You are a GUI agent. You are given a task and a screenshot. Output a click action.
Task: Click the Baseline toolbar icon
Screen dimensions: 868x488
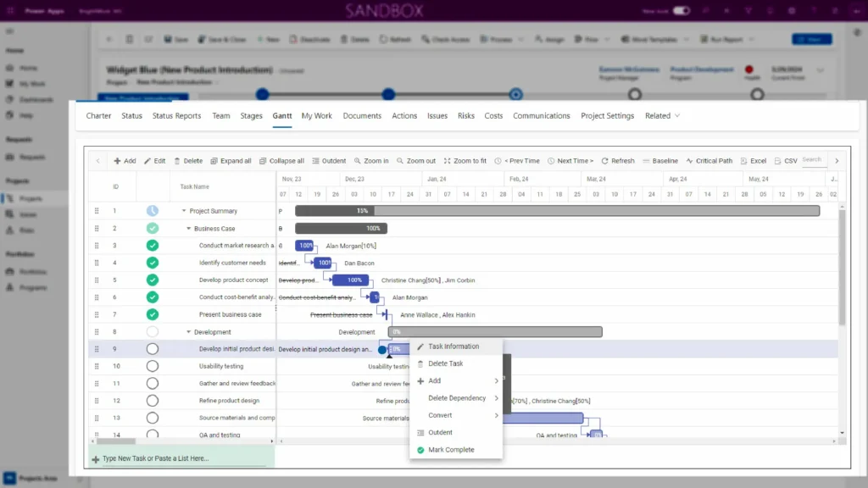pyautogui.click(x=647, y=161)
